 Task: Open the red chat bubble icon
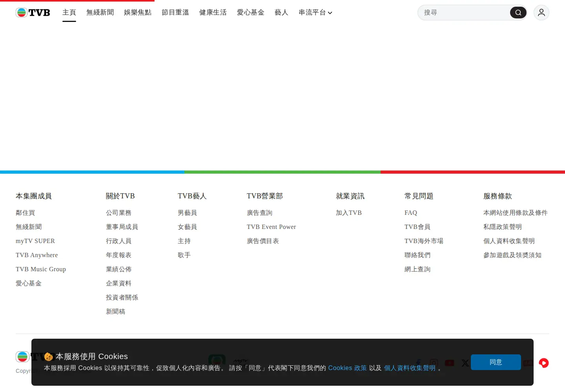[544, 363]
